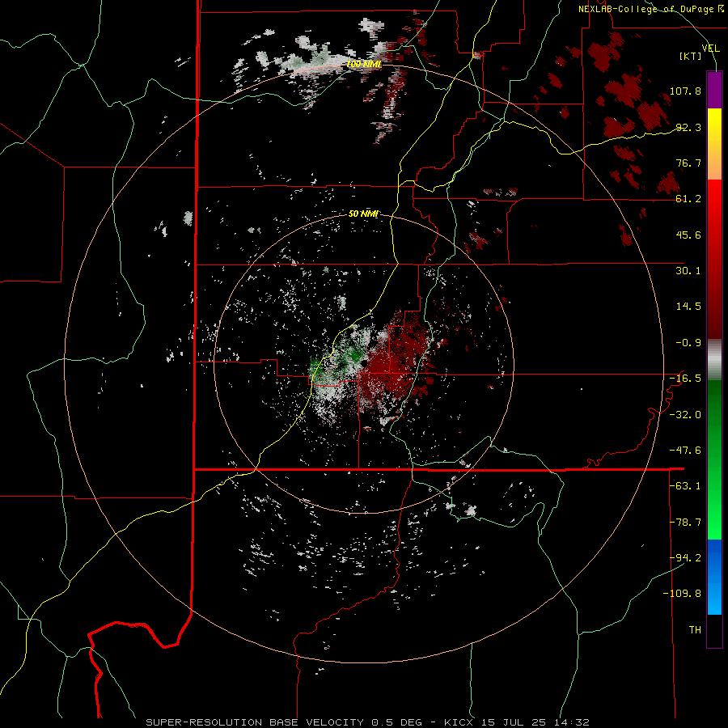Image resolution: width=728 pixels, height=728 pixels.
Task: Select the -109.8 legend value
Action: click(682, 594)
